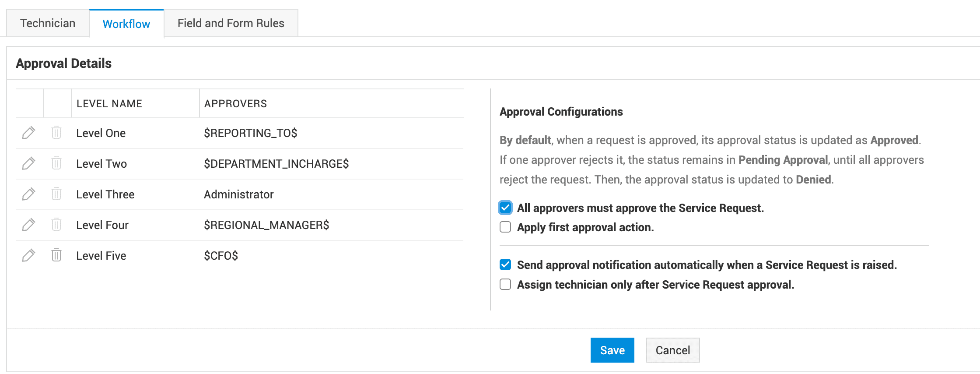Select the Workflow tab
This screenshot has height=374, width=980.
click(x=126, y=24)
